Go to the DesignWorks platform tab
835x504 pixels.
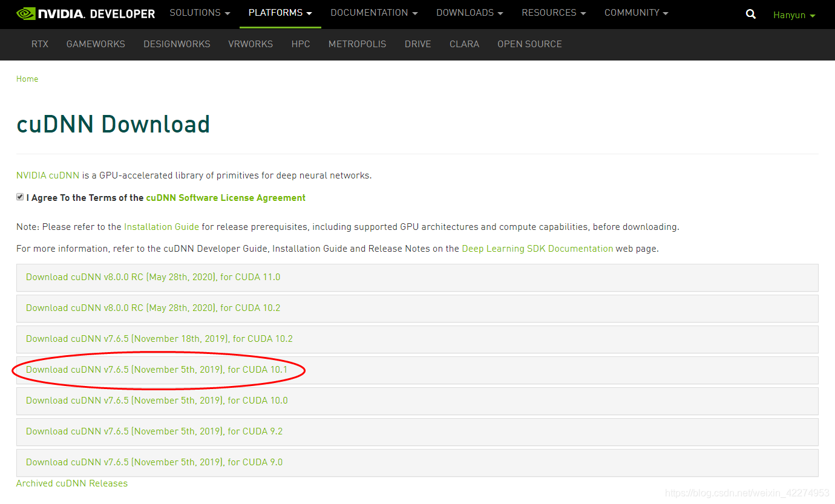(x=177, y=44)
